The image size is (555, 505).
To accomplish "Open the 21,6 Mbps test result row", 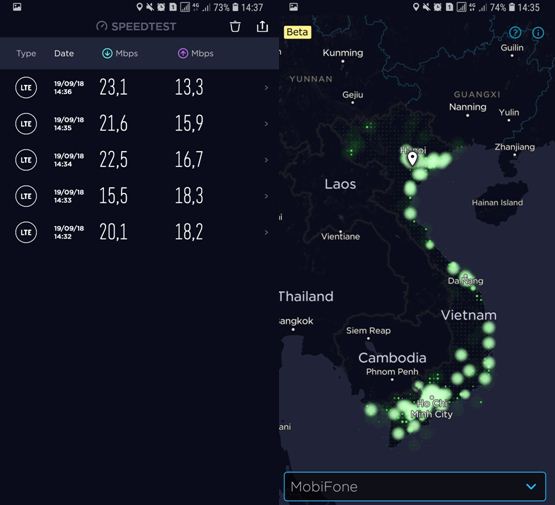I will (139, 124).
